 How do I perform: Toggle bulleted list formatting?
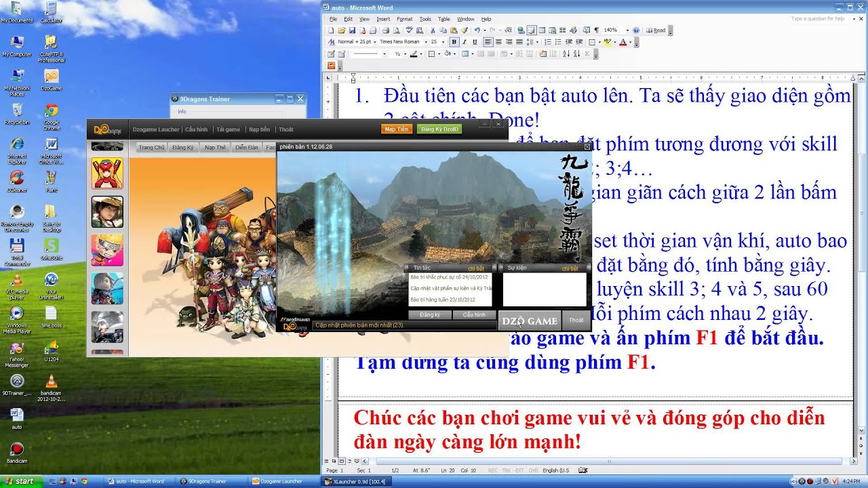point(558,42)
